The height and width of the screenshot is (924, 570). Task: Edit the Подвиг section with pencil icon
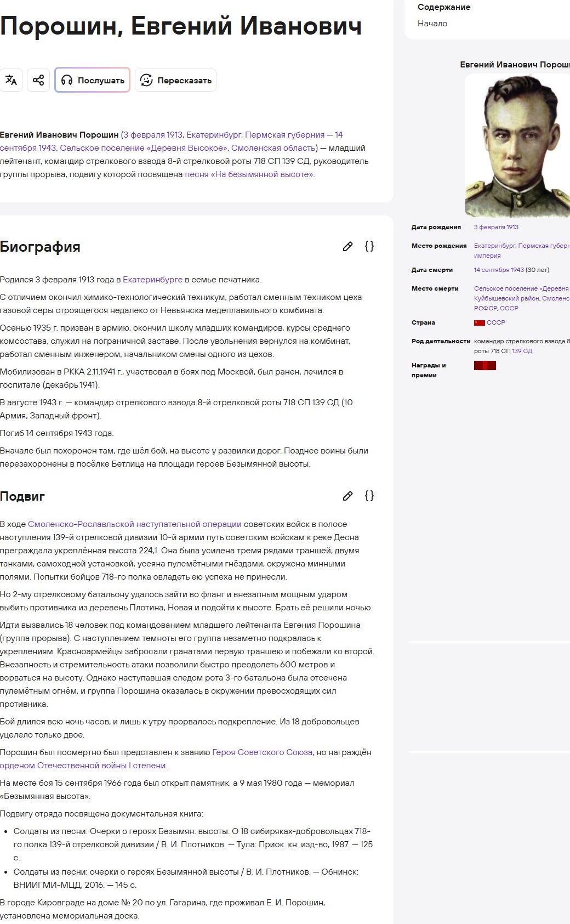tap(347, 496)
